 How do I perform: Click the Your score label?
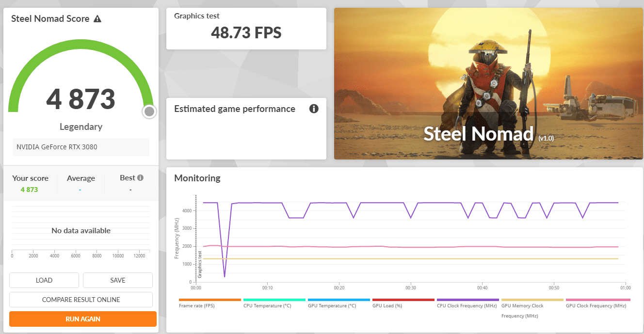(x=30, y=178)
